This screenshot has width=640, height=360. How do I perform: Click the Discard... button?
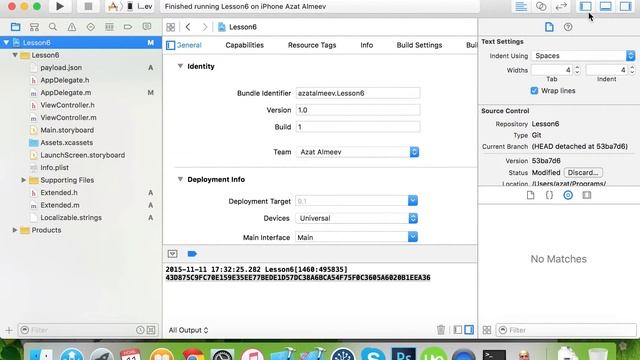pyautogui.click(x=583, y=173)
